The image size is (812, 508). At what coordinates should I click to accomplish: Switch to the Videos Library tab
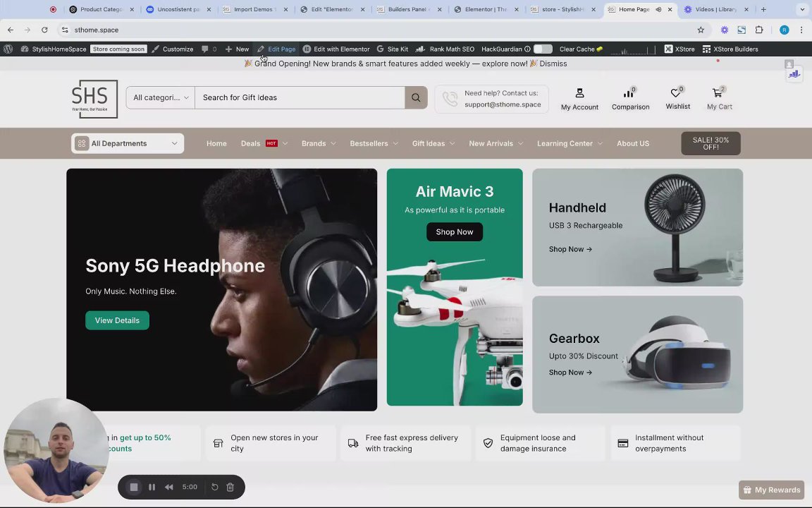(716, 9)
